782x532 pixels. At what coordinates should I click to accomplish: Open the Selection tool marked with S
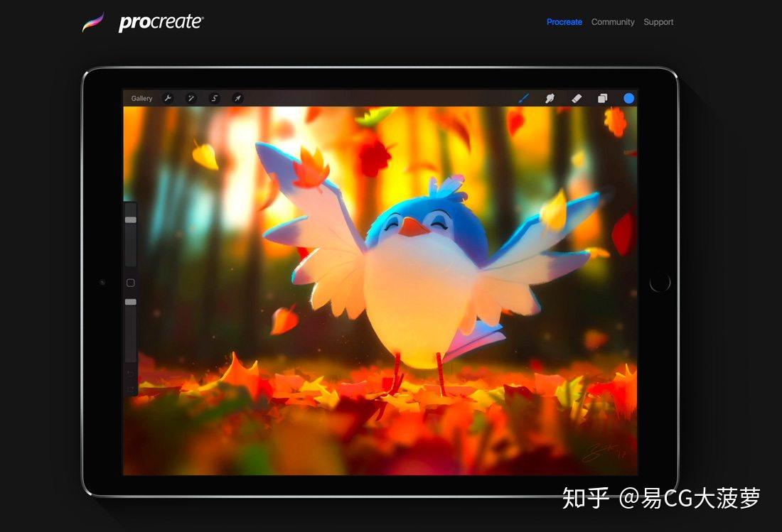click(215, 98)
